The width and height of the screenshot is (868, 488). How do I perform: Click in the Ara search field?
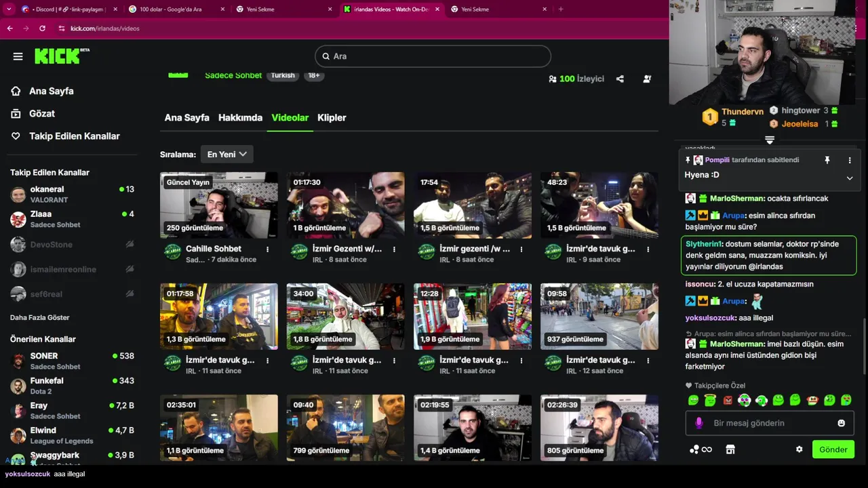coord(433,56)
